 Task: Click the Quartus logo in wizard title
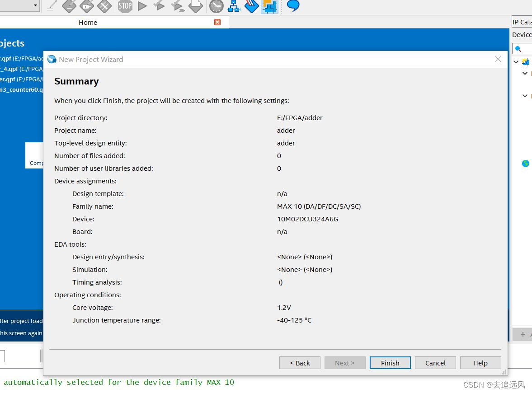pos(52,59)
